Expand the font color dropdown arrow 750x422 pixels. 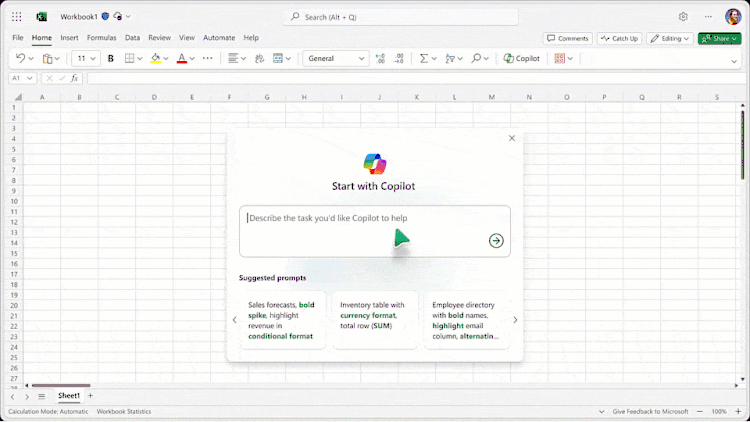coord(192,58)
